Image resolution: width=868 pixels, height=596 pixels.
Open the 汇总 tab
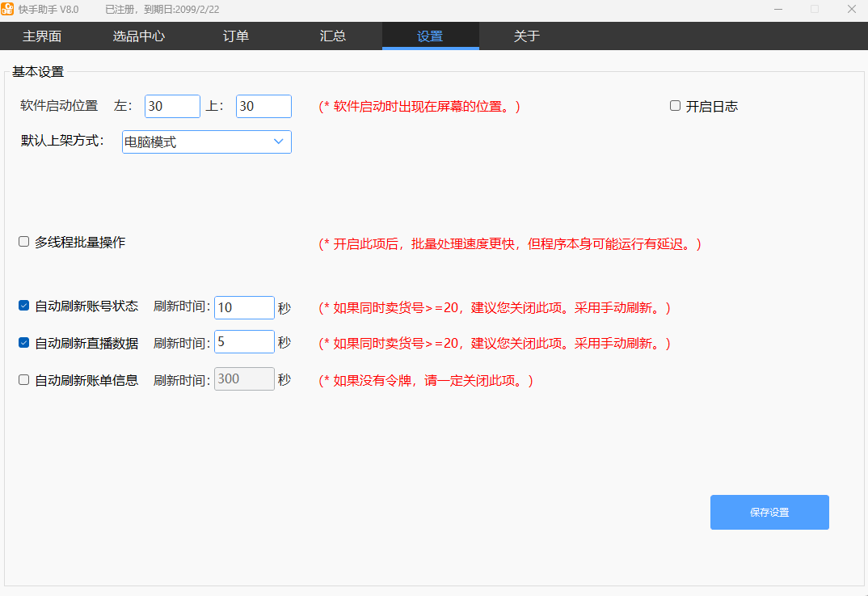(x=333, y=36)
